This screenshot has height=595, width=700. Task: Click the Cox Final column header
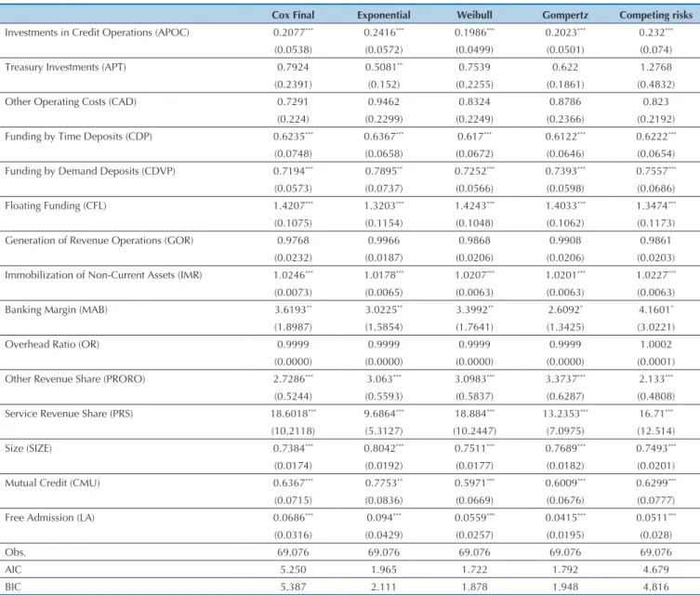[293, 15]
